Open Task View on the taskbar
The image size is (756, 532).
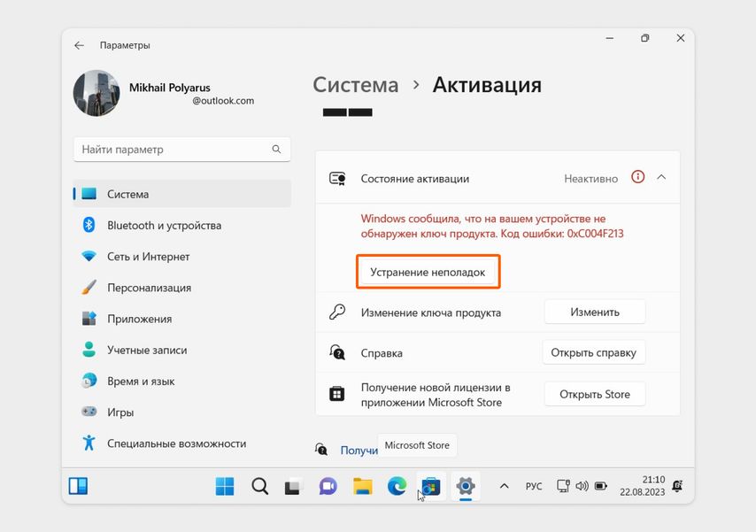pyautogui.click(x=292, y=487)
